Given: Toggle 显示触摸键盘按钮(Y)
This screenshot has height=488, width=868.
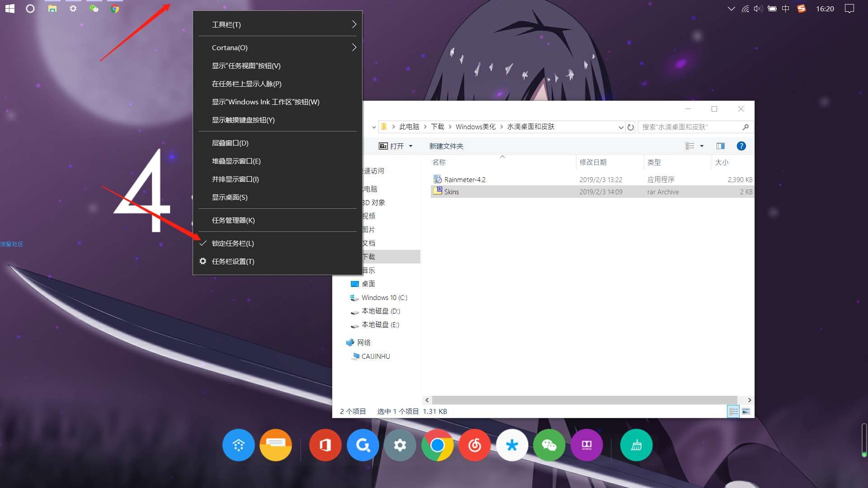Looking at the screenshot, I should pyautogui.click(x=278, y=120).
